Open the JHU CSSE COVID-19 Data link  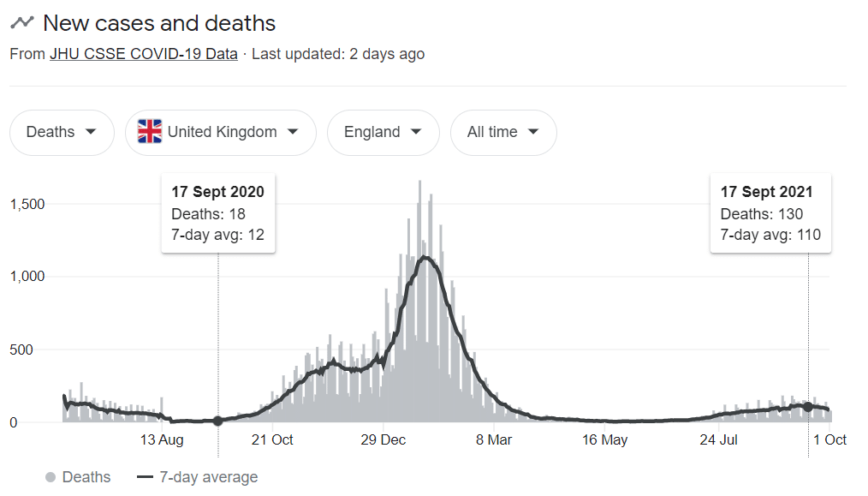pos(143,54)
